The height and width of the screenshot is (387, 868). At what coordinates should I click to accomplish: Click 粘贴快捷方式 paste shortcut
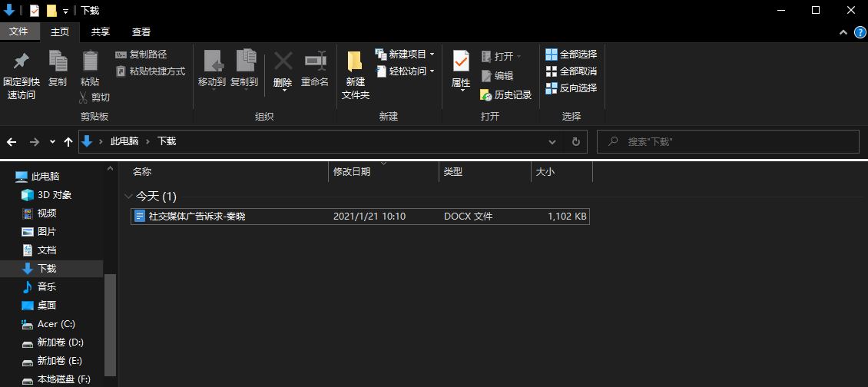pyautogui.click(x=150, y=71)
